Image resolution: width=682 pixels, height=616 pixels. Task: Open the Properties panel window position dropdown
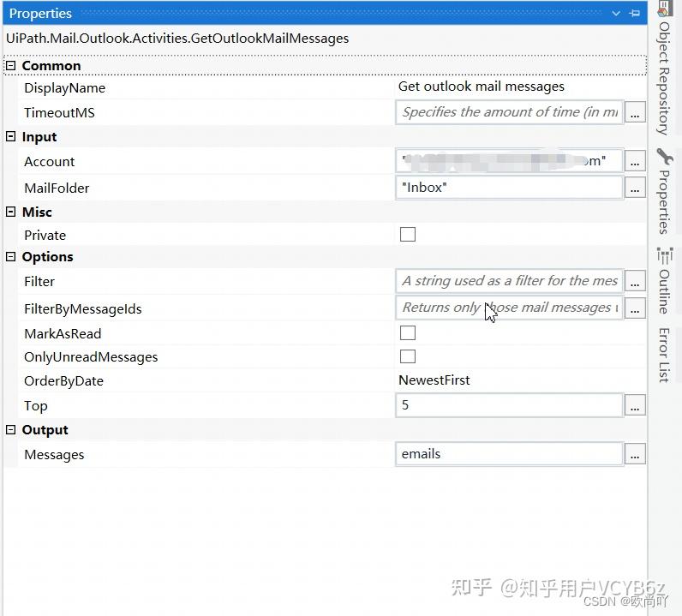(616, 14)
